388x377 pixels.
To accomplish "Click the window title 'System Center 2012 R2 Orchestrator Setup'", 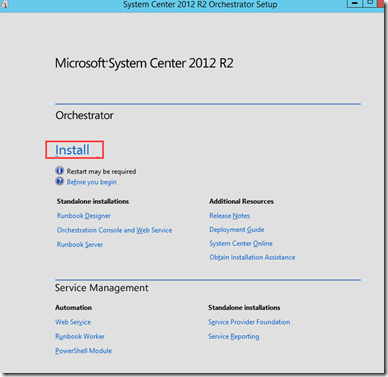I will [x=200, y=4].
